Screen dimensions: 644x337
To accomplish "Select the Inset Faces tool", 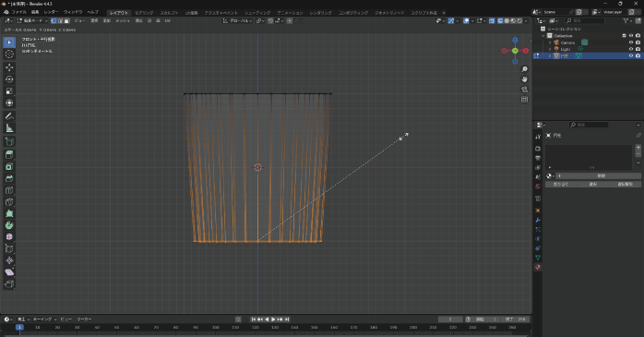I will tap(9, 166).
